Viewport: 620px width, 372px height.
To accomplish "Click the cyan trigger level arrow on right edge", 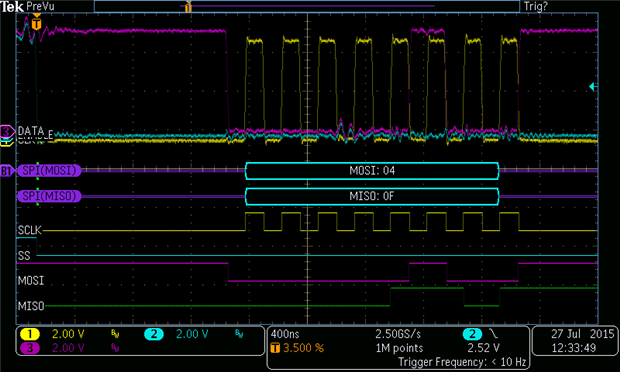I will [593, 86].
